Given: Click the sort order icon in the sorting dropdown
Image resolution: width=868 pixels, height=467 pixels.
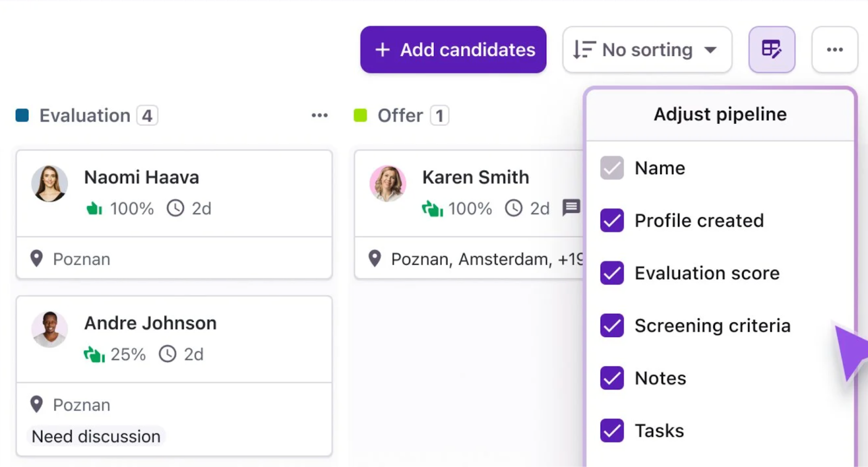Looking at the screenshot, I should (584, 49).
